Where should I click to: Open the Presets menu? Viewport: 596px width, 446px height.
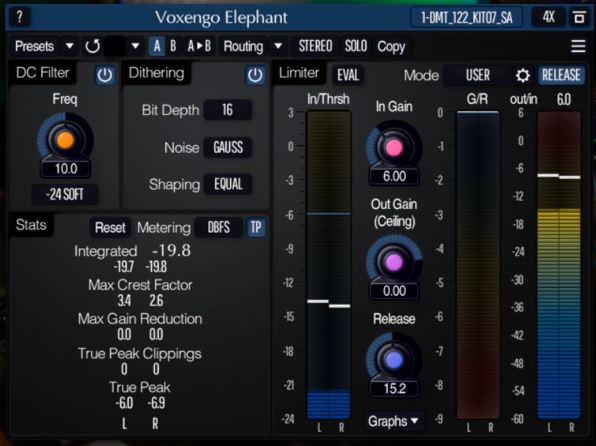(35, 46)
